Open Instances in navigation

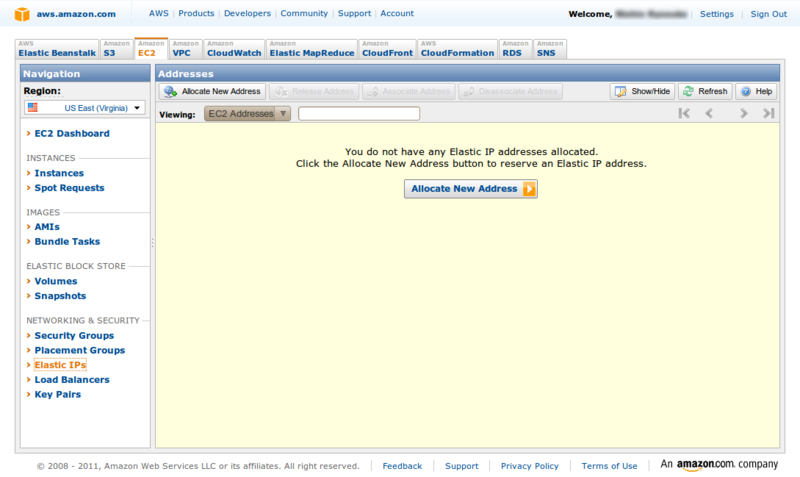pyautogui.click(x=59, y=173)
